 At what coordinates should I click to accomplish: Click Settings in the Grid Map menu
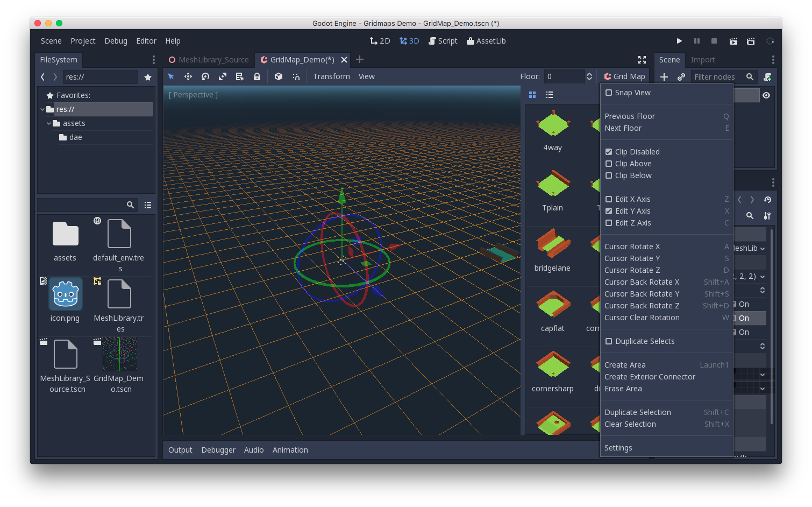pos(618,447)
